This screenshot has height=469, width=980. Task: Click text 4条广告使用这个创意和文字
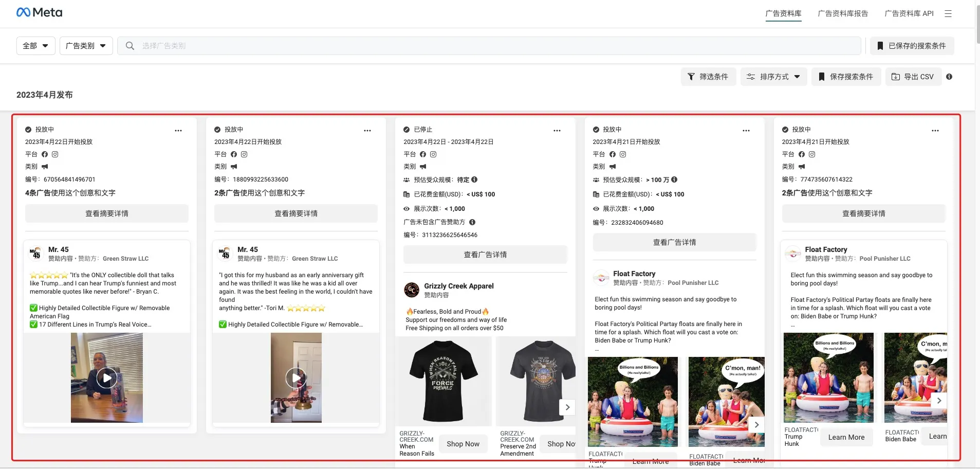(70, 193)
